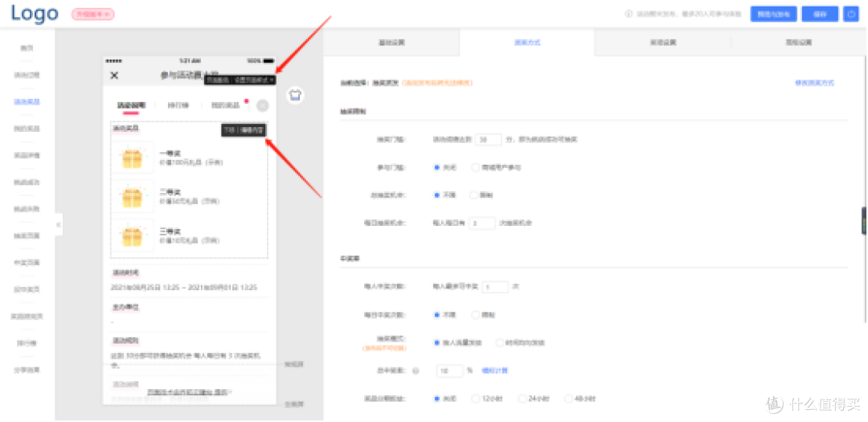Open 活动说明 tab in phone preview
Image resolution: width=868 pixels, height=422 pixels.
pos(131,105)
